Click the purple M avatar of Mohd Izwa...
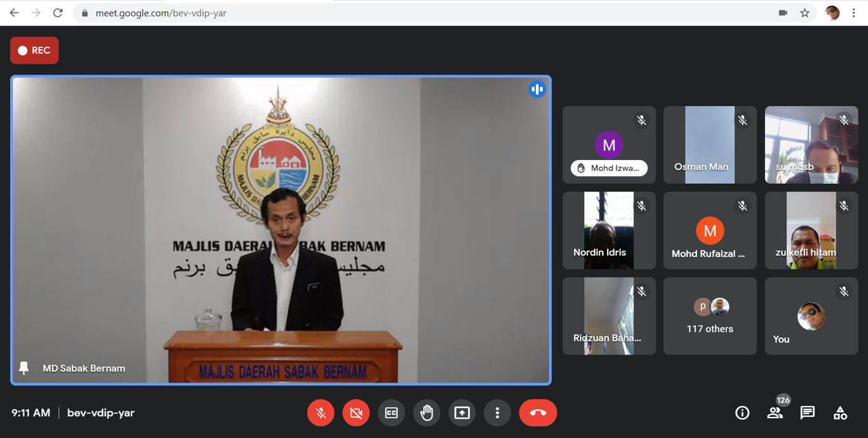The height and width of the screenshot is (438, 868). tap(609, 145)
